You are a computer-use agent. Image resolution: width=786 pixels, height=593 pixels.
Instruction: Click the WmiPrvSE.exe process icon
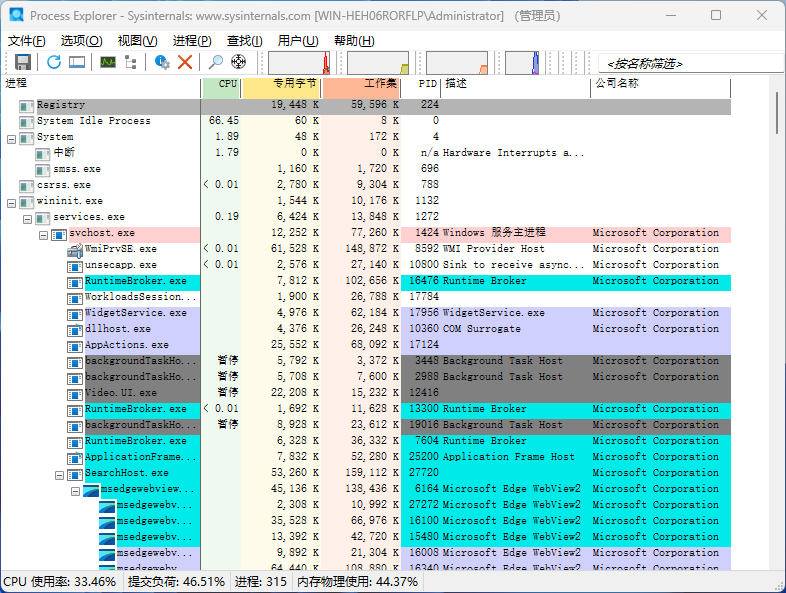tap(75, 251)
